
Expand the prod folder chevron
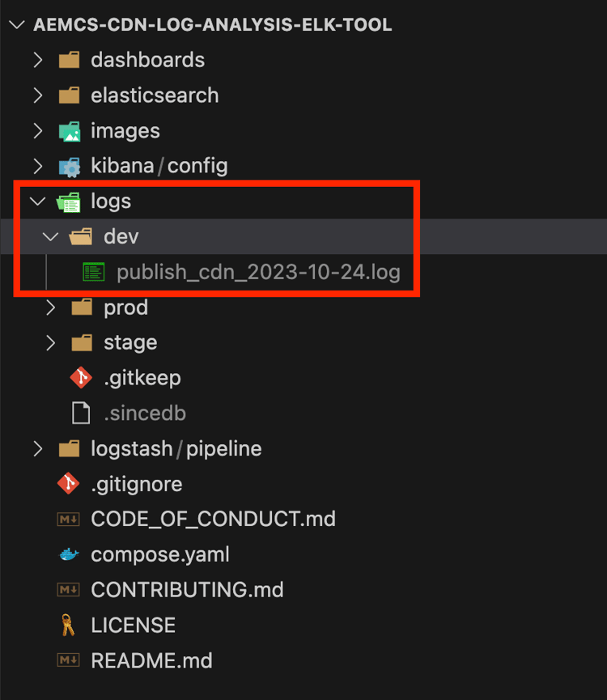(50, 308)
